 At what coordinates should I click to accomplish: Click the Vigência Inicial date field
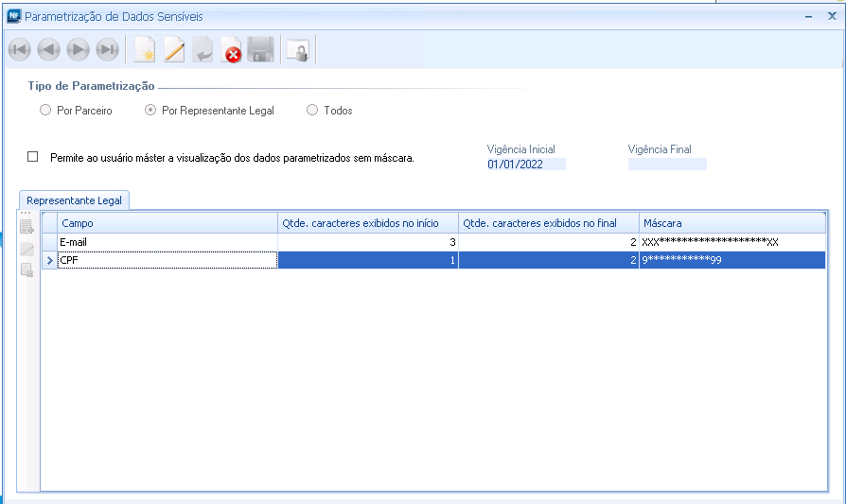point(526,165)
